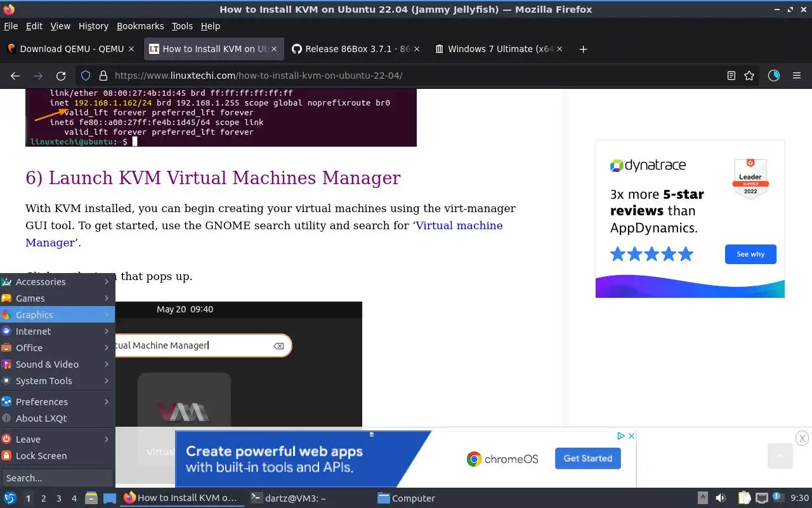Follow the 'Virtual machine Manager' link
Image resolution: width=812 pixels, height=508 pixels.
click(x=459, y=225)
